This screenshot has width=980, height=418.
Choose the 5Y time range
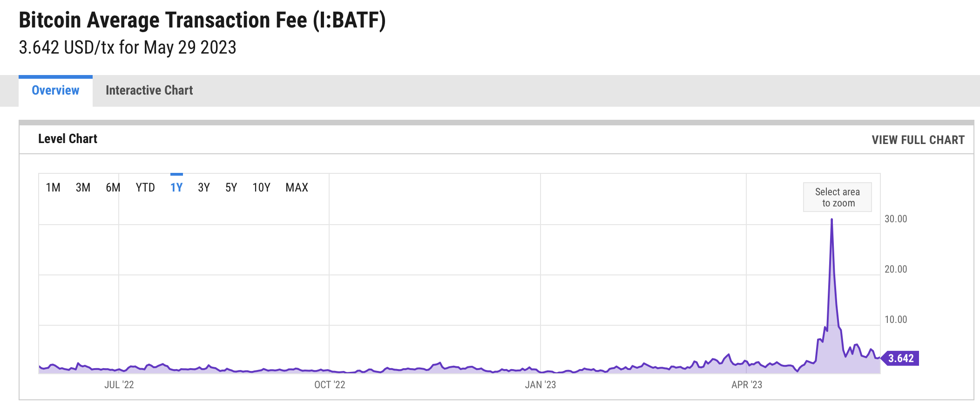pyautogui.click(x=231, y=187)
